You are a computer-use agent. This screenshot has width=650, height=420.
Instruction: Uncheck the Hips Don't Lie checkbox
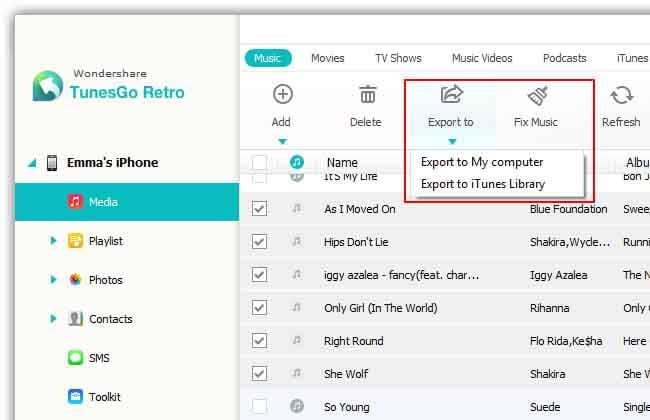coord(259,241)
